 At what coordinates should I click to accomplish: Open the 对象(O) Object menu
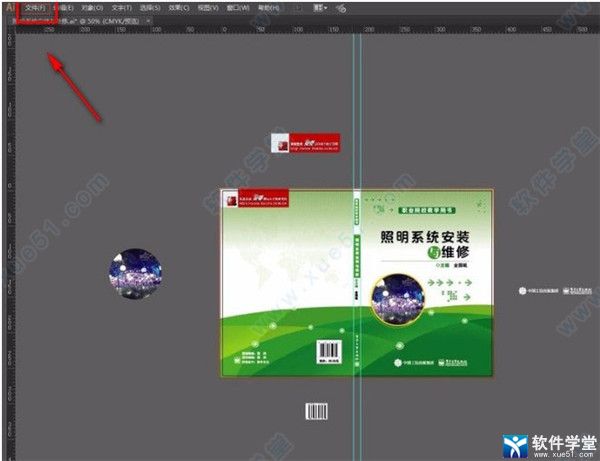point(92,8)
